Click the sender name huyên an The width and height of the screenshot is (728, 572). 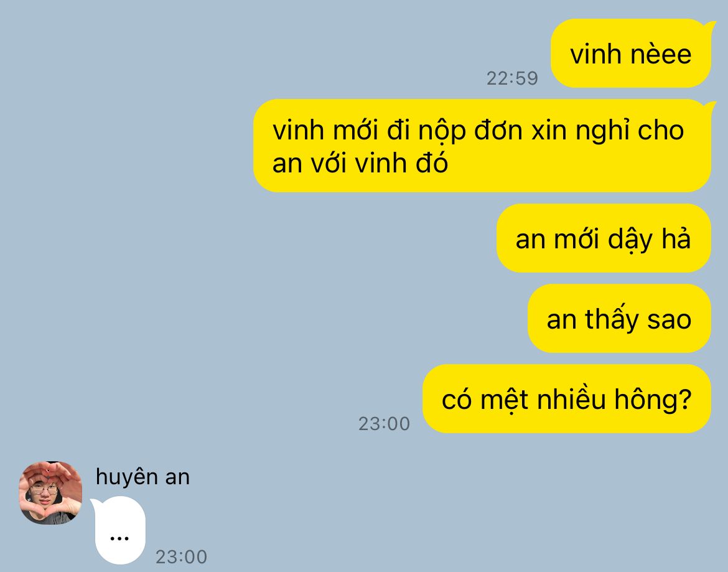[142, 477]
